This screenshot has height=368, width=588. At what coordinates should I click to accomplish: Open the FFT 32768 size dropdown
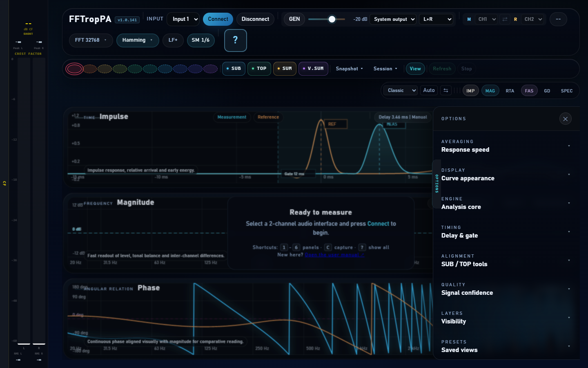tap(91, 40)
